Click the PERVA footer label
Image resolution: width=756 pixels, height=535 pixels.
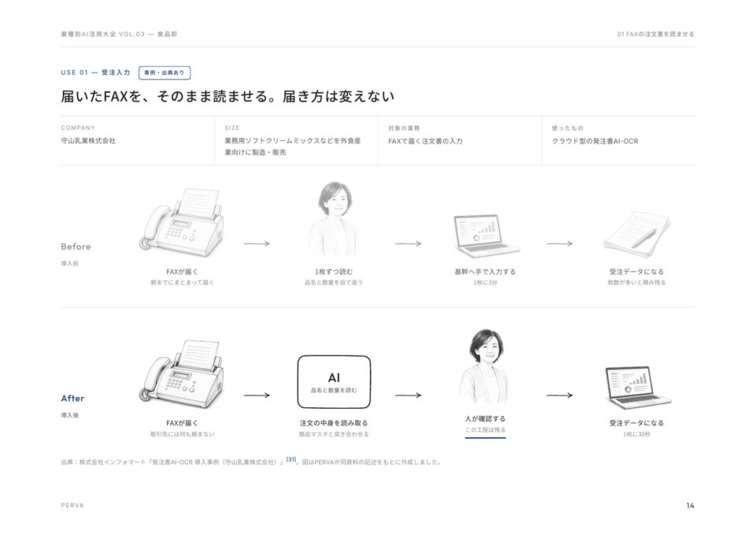pyautogui.click(x=72, y=506)
